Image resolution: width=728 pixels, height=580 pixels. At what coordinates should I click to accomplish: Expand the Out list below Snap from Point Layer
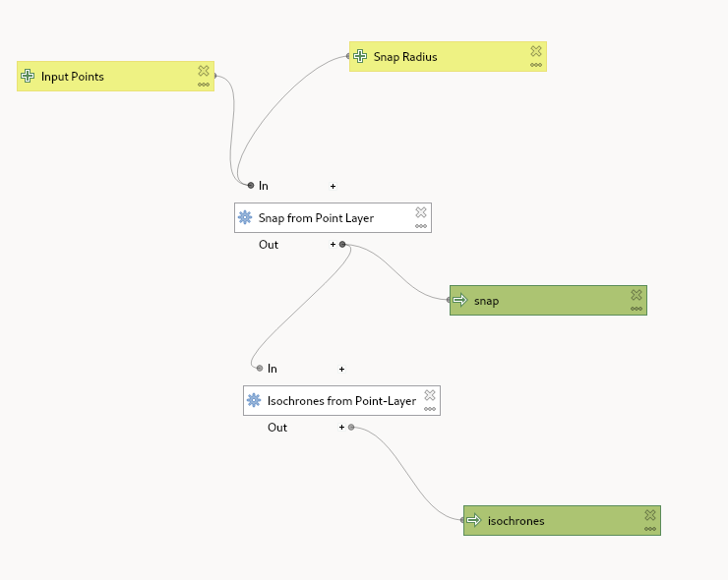334,245
